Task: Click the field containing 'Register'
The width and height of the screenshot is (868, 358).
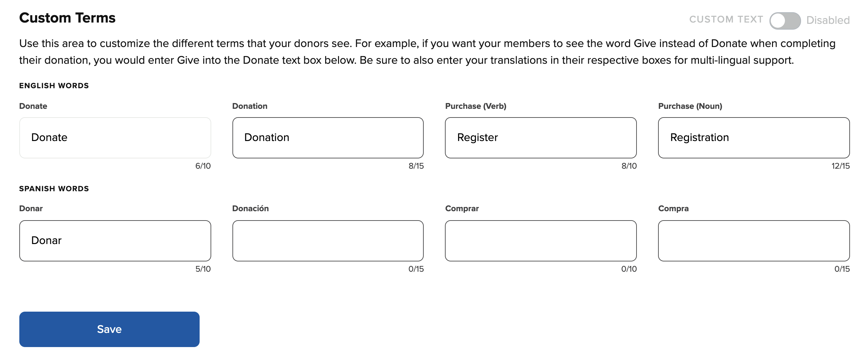Action: tap(541, 138)
